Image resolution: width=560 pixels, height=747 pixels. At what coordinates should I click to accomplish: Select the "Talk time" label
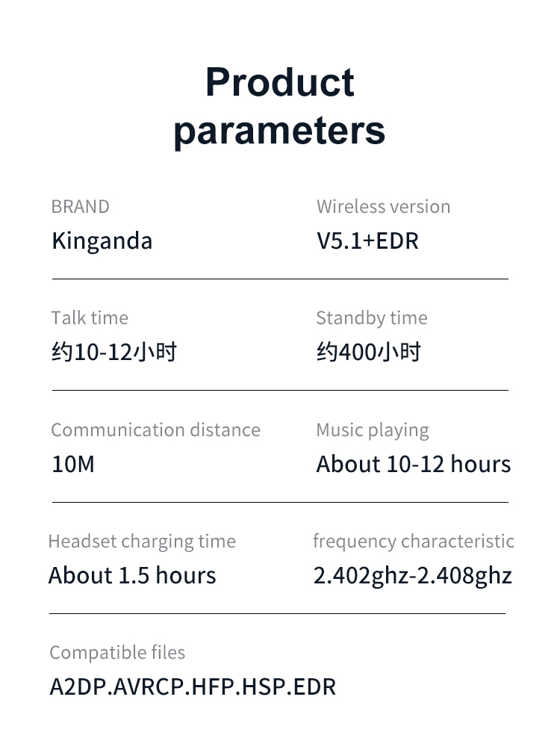coord(90,318)
